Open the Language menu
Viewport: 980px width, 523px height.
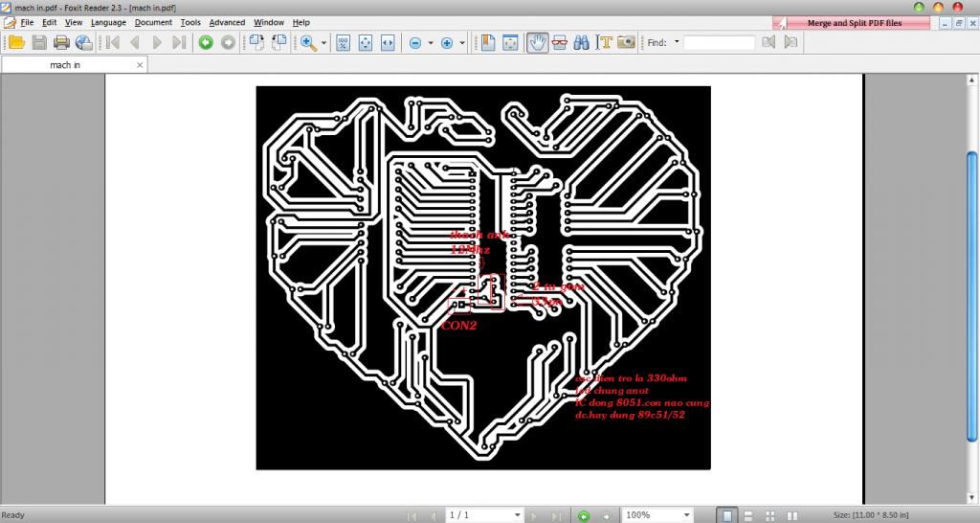108,22
